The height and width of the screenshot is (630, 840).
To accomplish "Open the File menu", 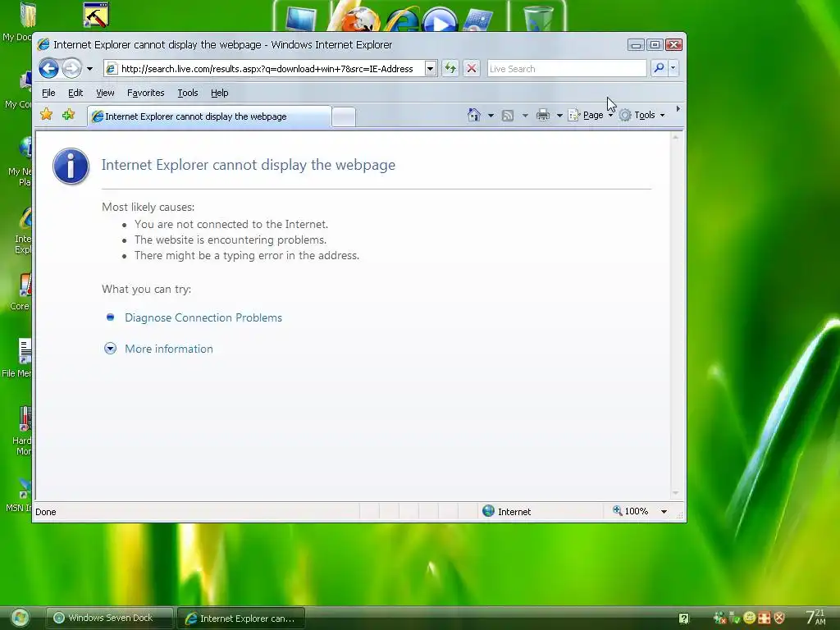I will pos(48,93).
